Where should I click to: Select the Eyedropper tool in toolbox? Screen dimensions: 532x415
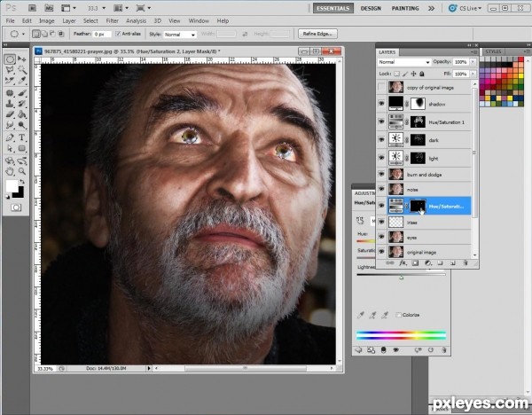[22, 81]
